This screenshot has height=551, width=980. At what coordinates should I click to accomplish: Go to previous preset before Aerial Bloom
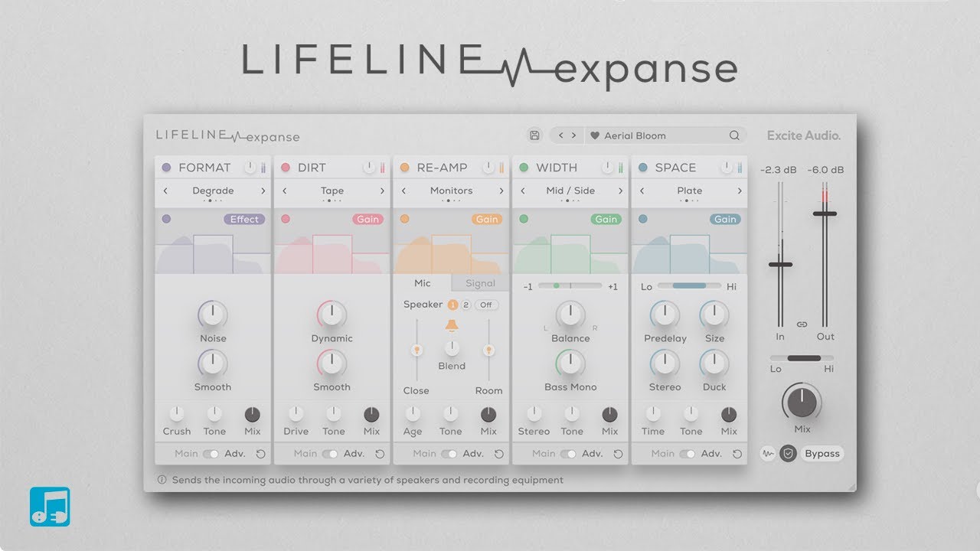click(560, 135)
